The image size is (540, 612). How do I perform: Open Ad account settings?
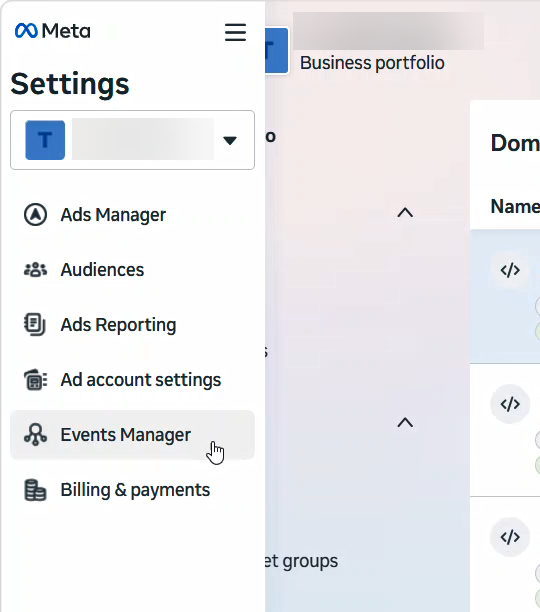(x=132, y=380)
